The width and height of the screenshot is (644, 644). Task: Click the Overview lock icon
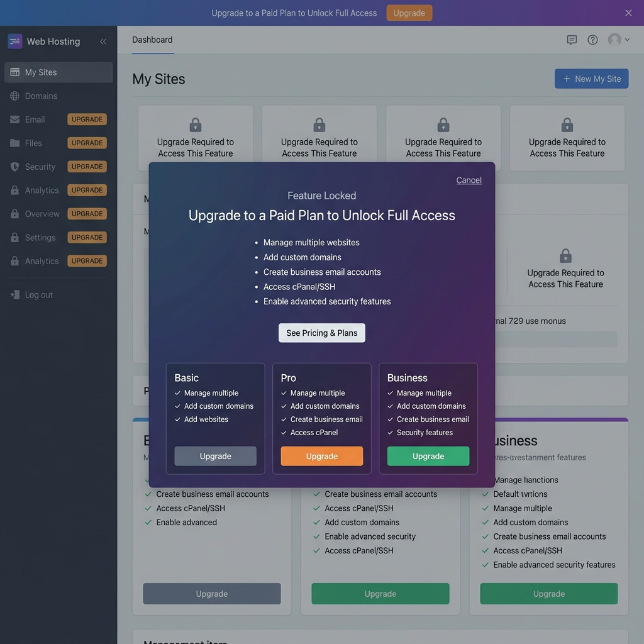(15, 214)
